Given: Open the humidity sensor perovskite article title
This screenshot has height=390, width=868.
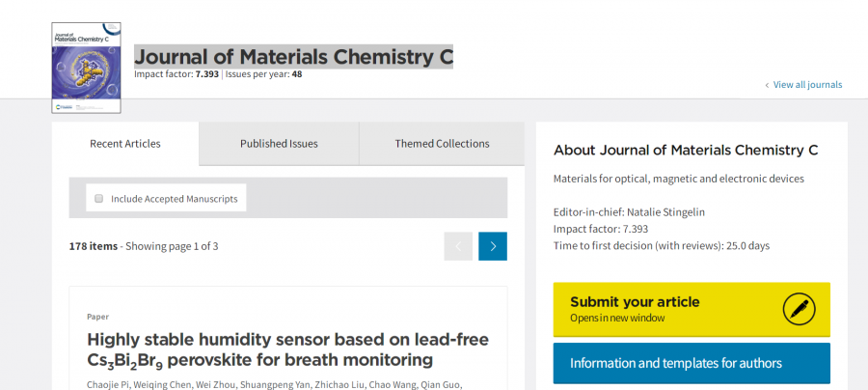Looking at the screenshot, I should (287, 349).
